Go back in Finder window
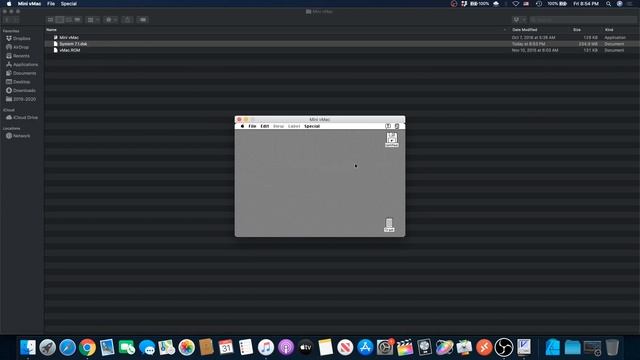The width and height of the screenshot is (640, 360). [7, 20]
